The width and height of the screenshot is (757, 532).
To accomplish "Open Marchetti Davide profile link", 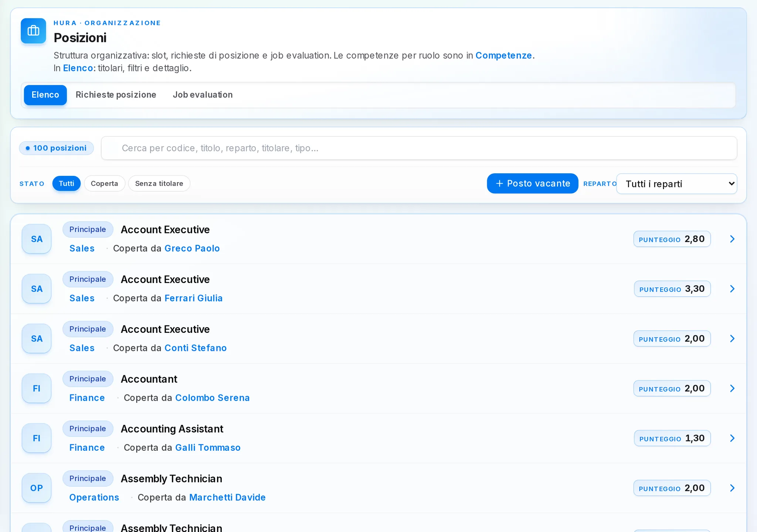I will click(227, 497).
